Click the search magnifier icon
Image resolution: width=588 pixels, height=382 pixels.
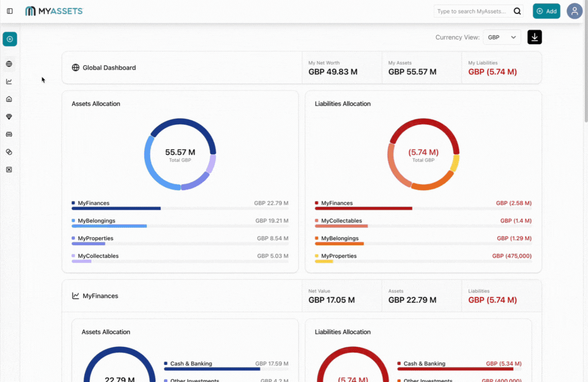point(517,11)
